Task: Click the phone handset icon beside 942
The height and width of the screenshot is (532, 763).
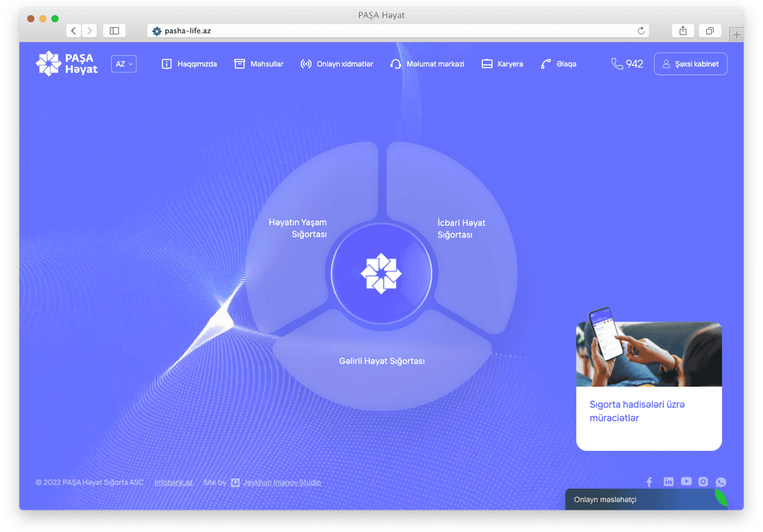Action: 617,64
